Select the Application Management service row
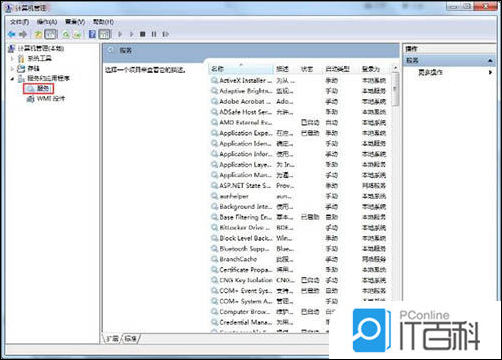502x360 pixels. coord(299,175)
